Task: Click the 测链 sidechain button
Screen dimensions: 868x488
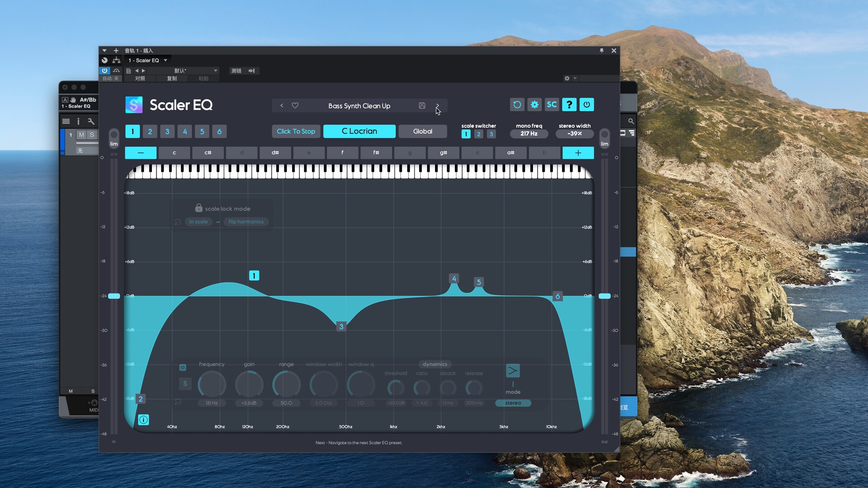Action: click(x=236, y=71)
